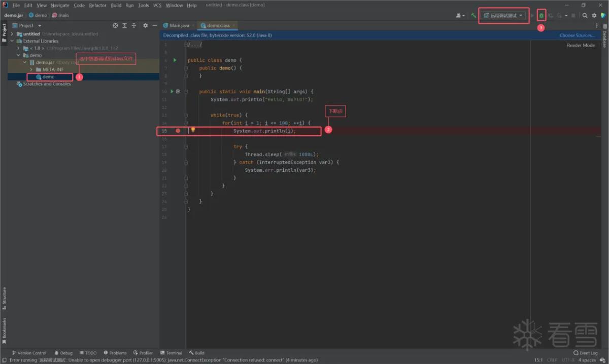This screenshot has width=609, height=364.
Task: Select opened file locate target icon
Action: click(115, 25)
